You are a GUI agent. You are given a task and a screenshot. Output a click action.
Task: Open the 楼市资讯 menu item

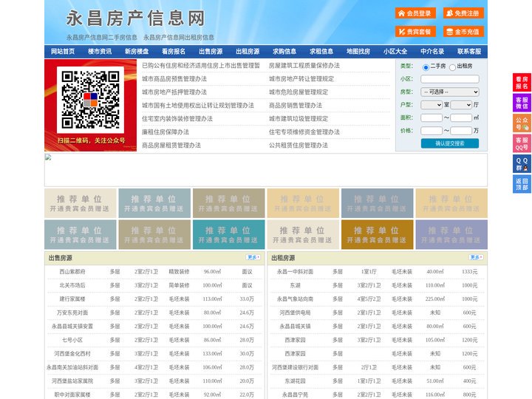(100, 52)
